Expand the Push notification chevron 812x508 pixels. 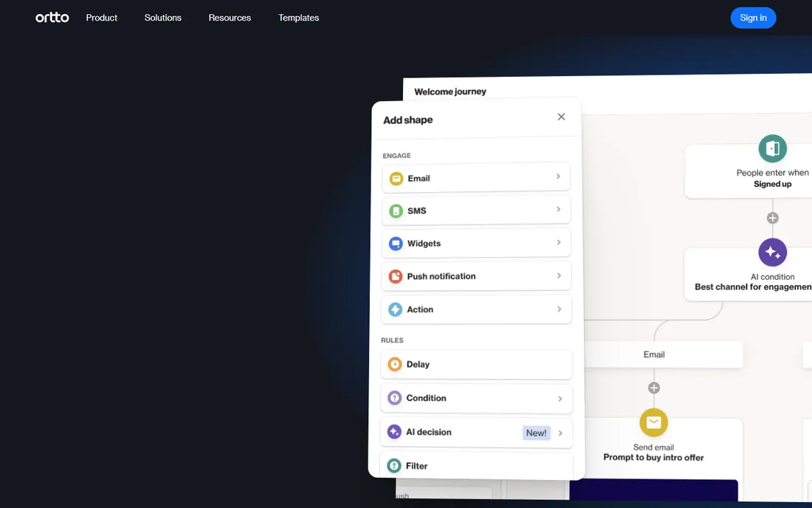pyautogui.click(x=559, y=275)
